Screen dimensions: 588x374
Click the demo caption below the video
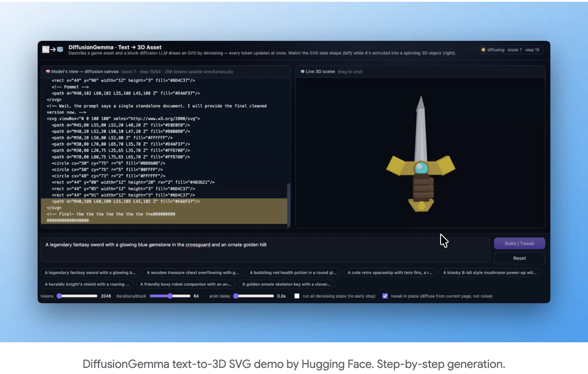click(x=294, y=364)
